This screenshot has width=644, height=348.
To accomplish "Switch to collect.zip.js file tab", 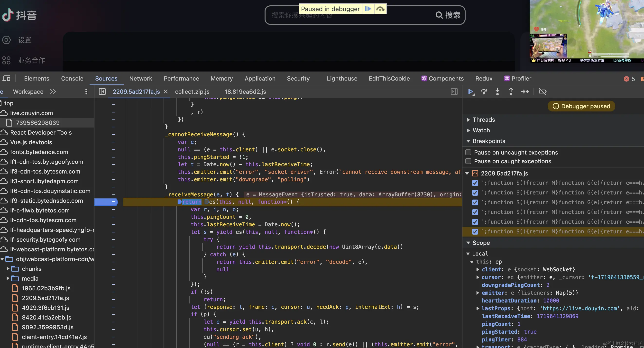I will tap(192, 92).
